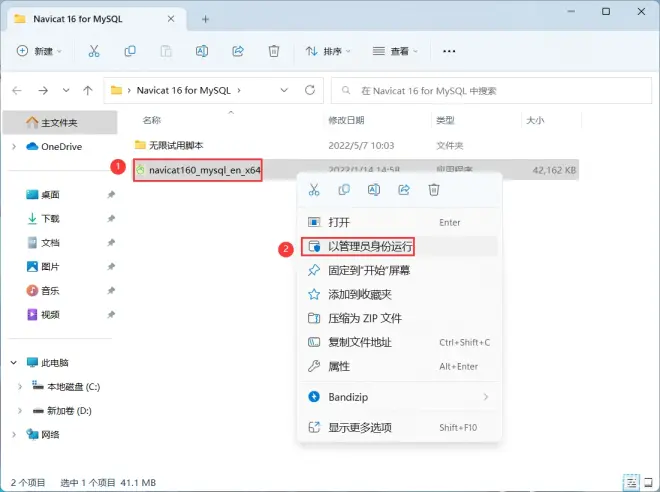The height and width of the screenshot is (492, 660).
Task: Choose 以管理员身份运行 in context menu
Action: (399, 246)
